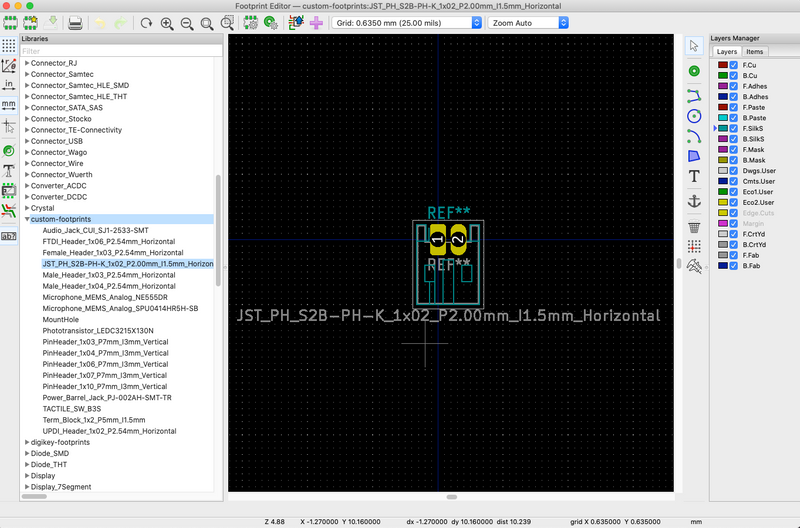
Task: Collapse the custom-footprints library
Action: [27, 219]
